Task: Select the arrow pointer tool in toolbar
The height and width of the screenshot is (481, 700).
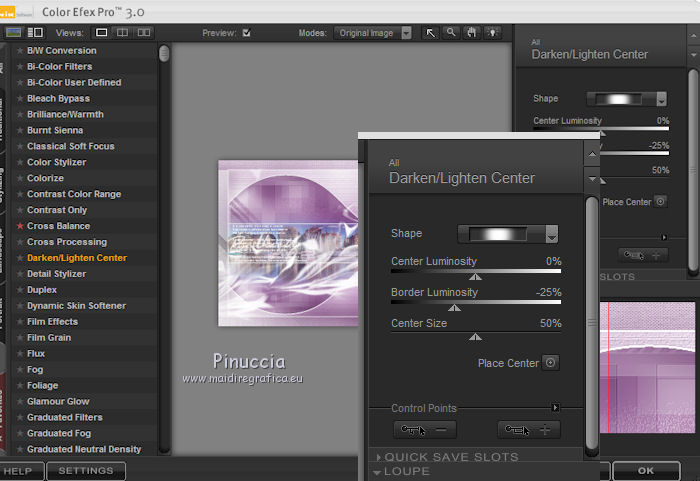Action: point(430,33)
